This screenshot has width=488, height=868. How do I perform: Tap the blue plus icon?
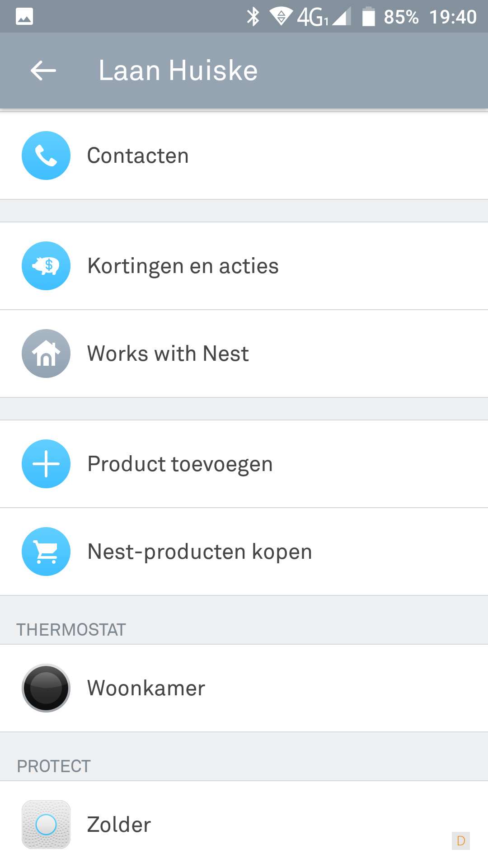[x=46, y=464]
